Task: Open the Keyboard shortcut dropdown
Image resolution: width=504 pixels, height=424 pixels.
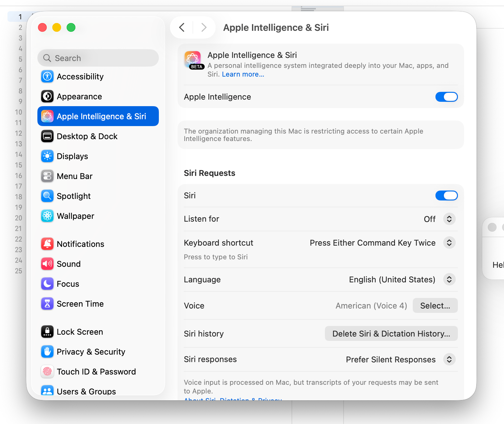Action: pyautogui.click(x=449, y=243)
